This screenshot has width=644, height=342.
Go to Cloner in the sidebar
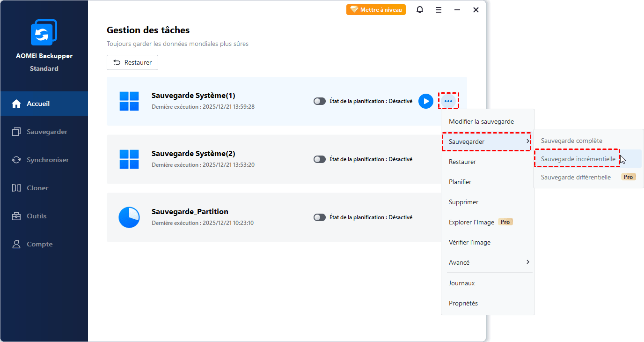click(37, 188)
